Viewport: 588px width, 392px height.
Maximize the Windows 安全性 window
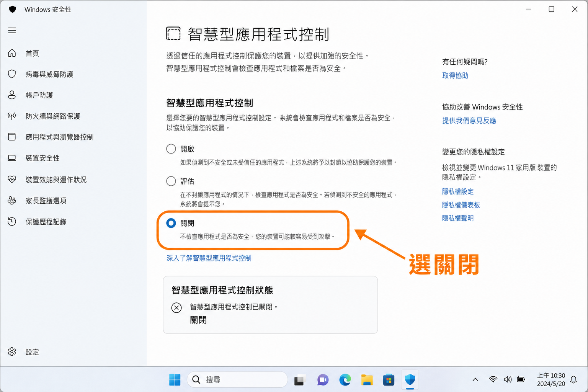point(551,9)
